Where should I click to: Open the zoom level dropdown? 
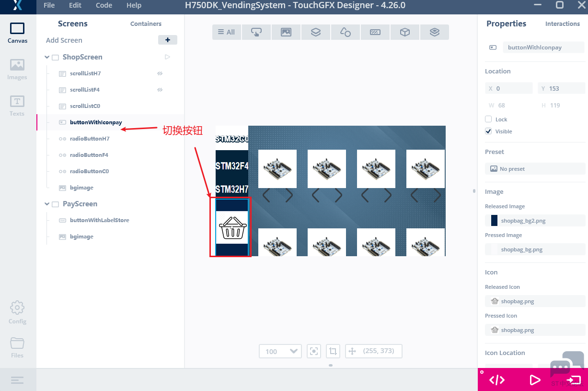click(280, 351)
